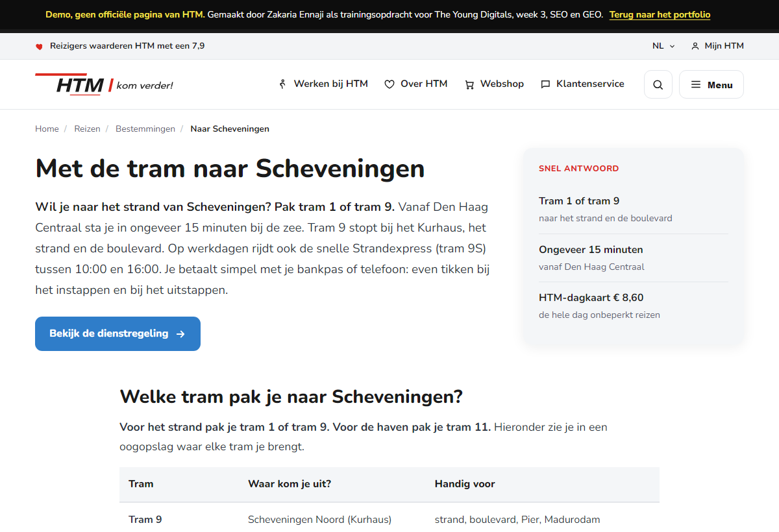Viewport: 779px width, 532px height.
Task: Click the Bekijk de dienstregeling button
Action: click(x=117, y=333)
